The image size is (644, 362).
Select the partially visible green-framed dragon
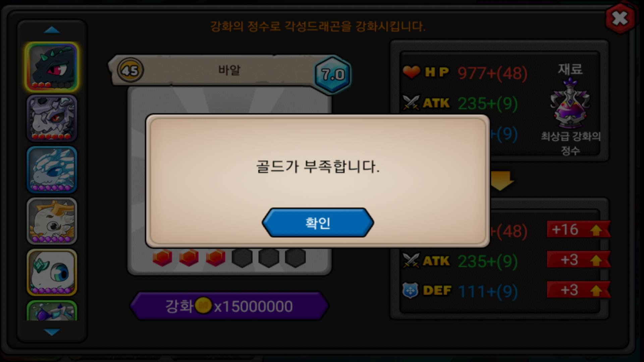(x=52, y=310)
